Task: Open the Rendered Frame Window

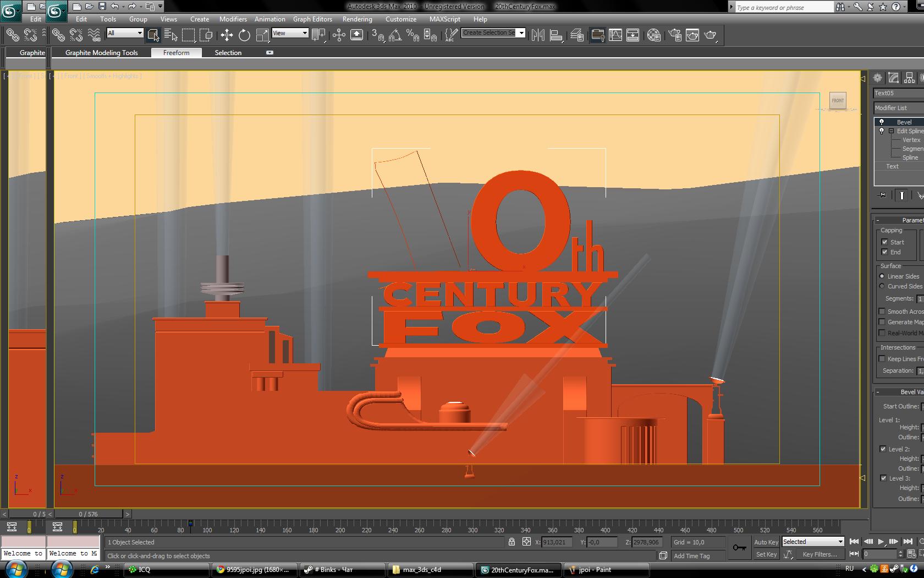Action: (x=692, y=35)
